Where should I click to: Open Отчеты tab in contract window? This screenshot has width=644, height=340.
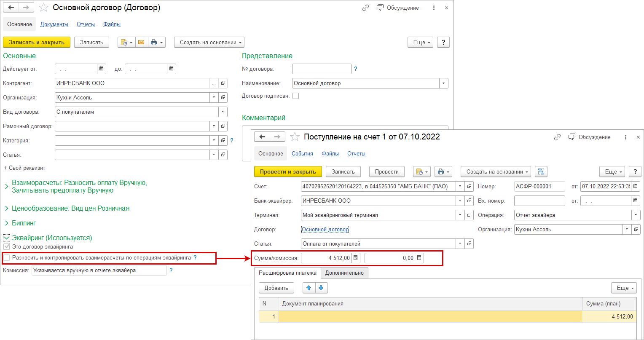(86, 24)
